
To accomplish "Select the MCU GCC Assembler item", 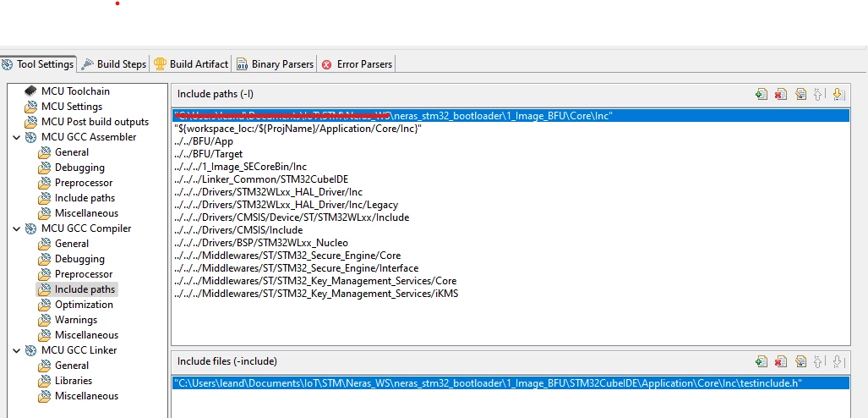I will pyautogui.click(x=81, y=137).
